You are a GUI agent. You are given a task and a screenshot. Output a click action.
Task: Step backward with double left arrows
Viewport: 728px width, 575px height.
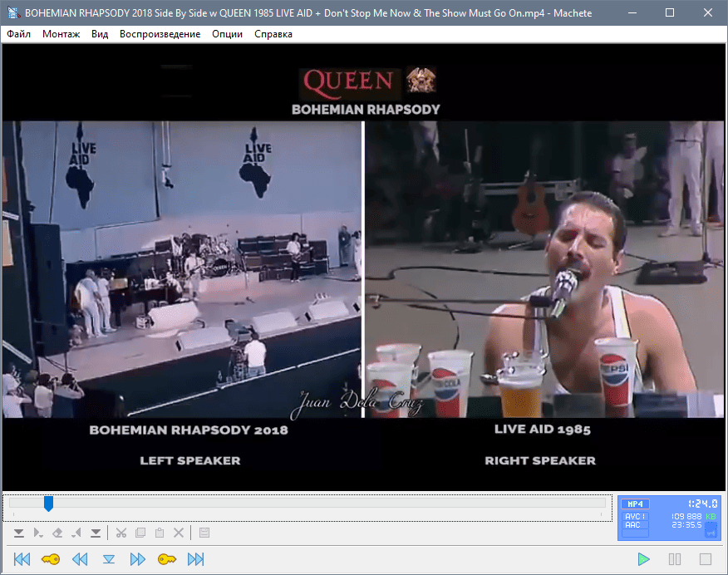tap(80, 559)
